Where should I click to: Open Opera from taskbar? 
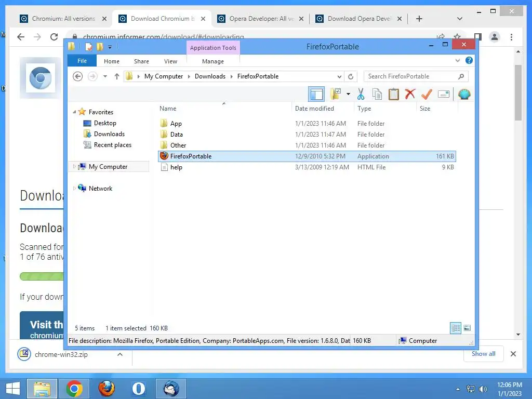pos(138,389)
